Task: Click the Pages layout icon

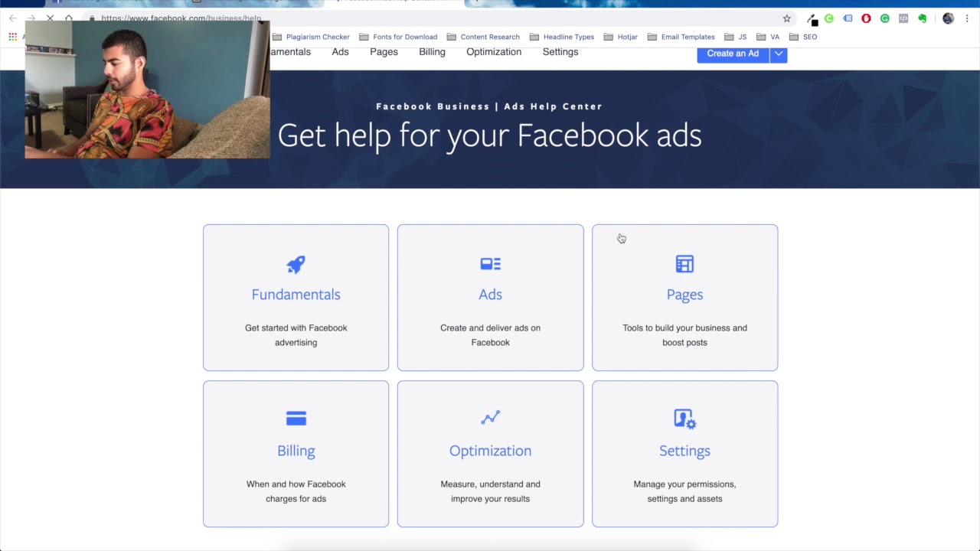Action: [x=684, y=264]
